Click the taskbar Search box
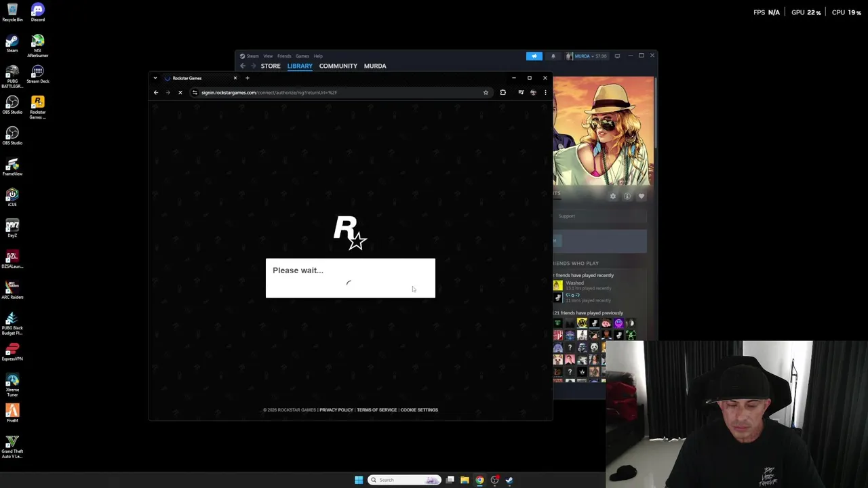 [404, 480]
